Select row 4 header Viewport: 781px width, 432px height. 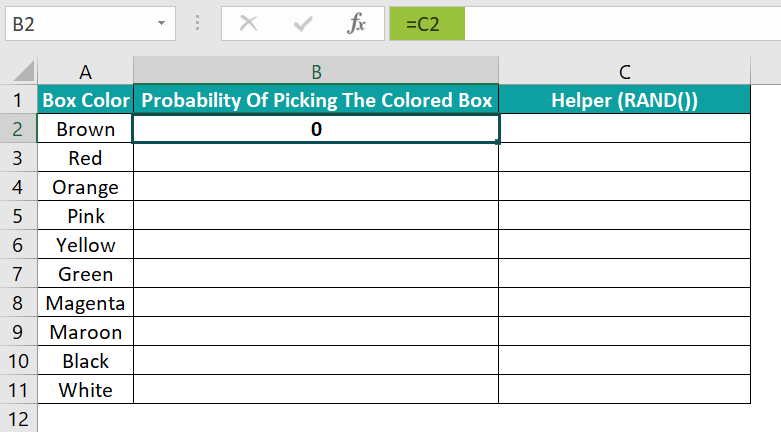click(18, 186)
